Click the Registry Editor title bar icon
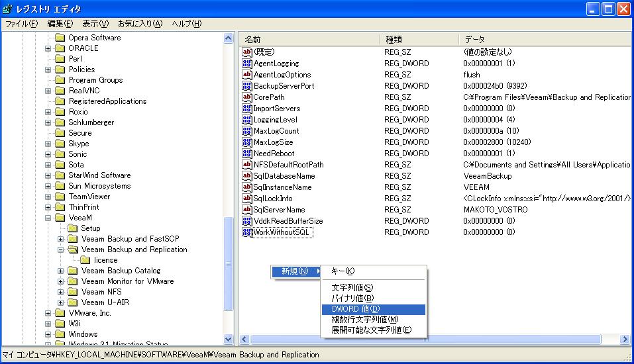Screen dimensions: 634x364 click(7, 9)
